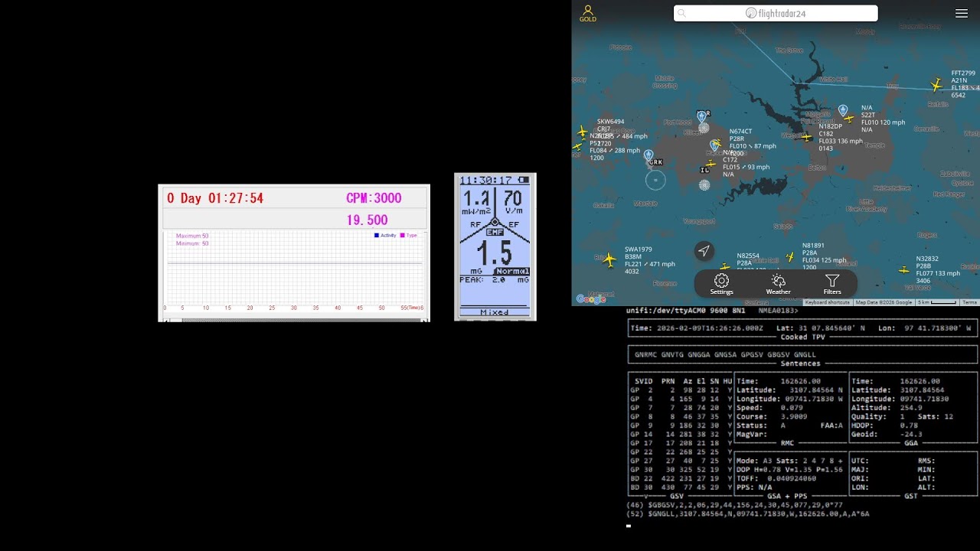Image resolution: width=980 pixels, height=551 pixels.
Task: Open the Filters panel on the map
Action: click(x=832, y=284)
